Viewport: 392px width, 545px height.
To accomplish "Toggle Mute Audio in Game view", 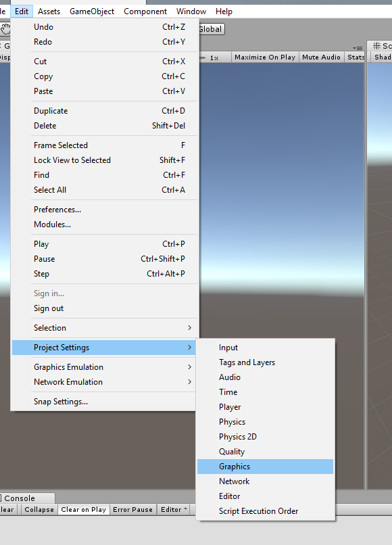I will 321,57.
